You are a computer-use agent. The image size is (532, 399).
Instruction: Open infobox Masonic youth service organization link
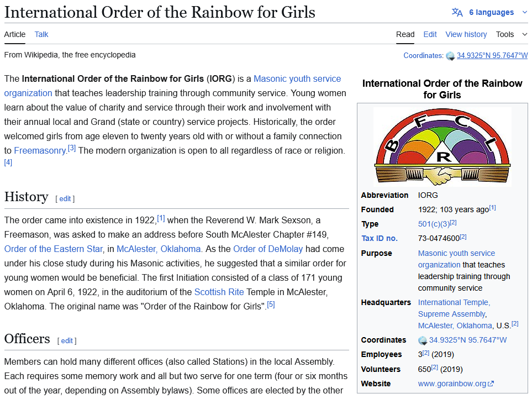[x=456, y=259]
